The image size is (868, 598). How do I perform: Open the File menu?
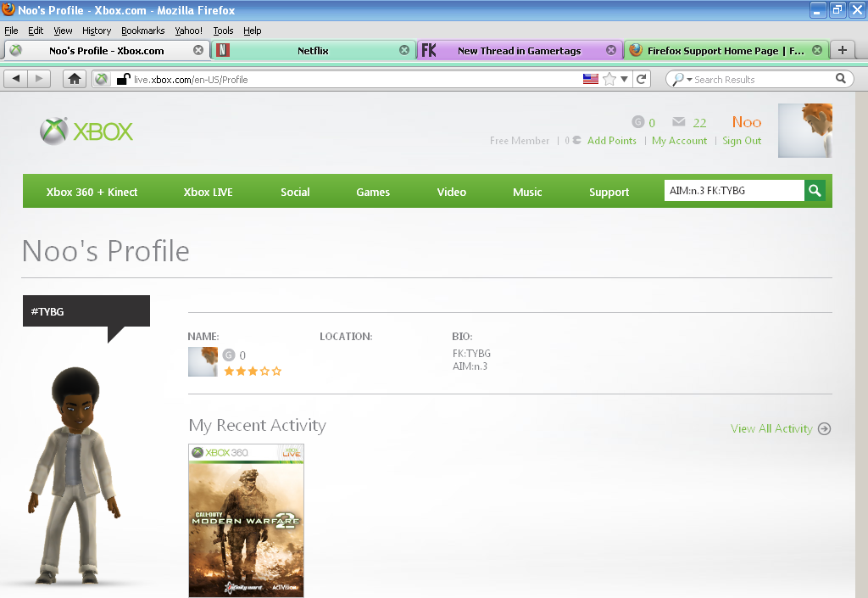11,31
